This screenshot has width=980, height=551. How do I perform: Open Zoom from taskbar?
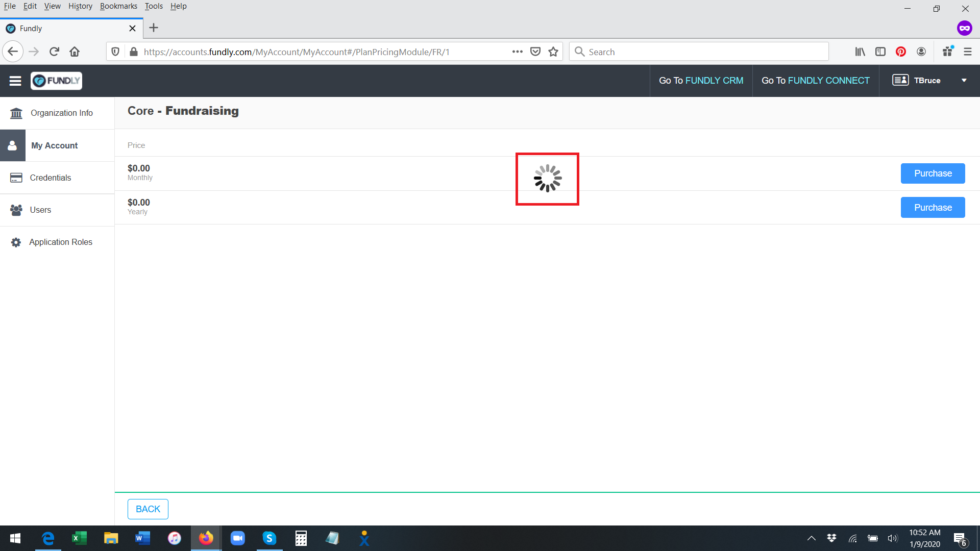238,538
